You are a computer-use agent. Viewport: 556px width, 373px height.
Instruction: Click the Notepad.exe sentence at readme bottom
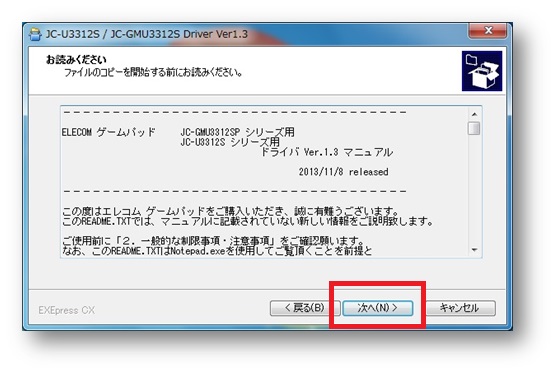[x=217, y=251]
